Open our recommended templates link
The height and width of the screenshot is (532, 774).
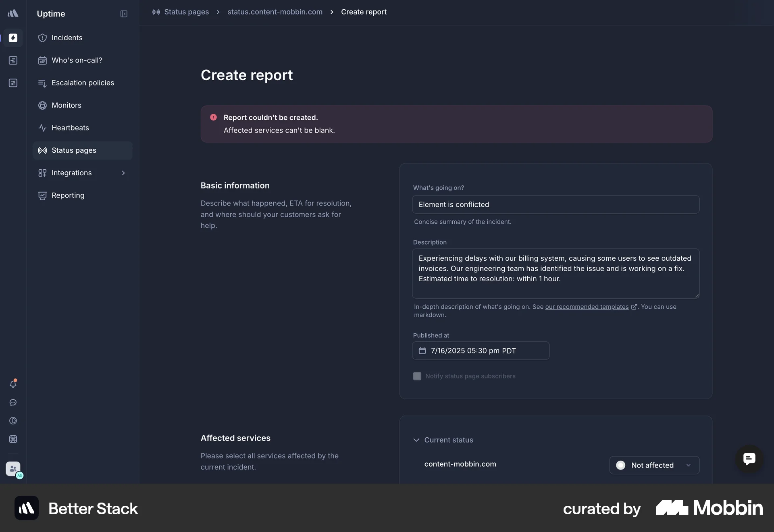pos(587,307)
